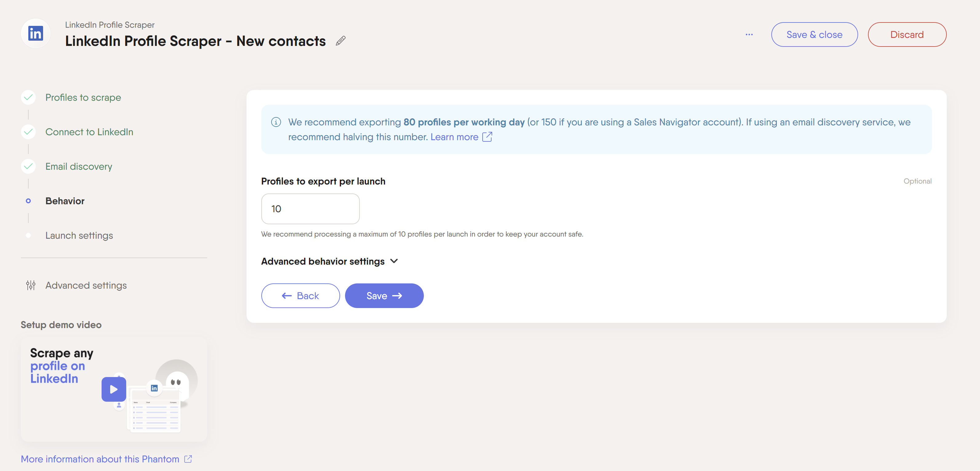The image size is (980, 471).
Task: Click external link icon beside Learn more
Action: [x=487, y=137]
